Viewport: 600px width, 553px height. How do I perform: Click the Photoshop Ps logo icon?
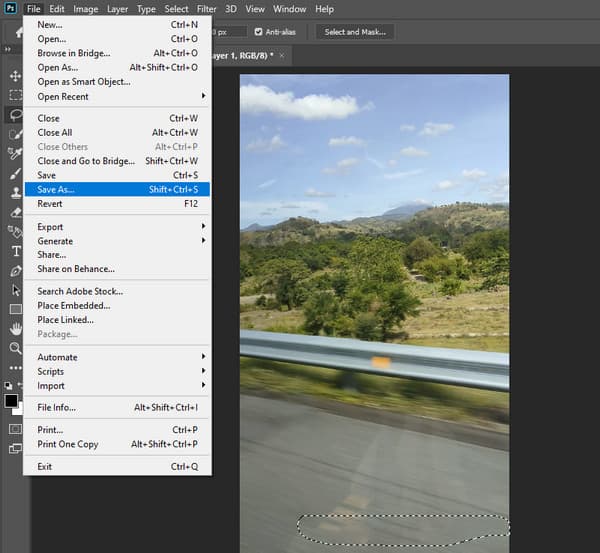[x=10, y=8]
